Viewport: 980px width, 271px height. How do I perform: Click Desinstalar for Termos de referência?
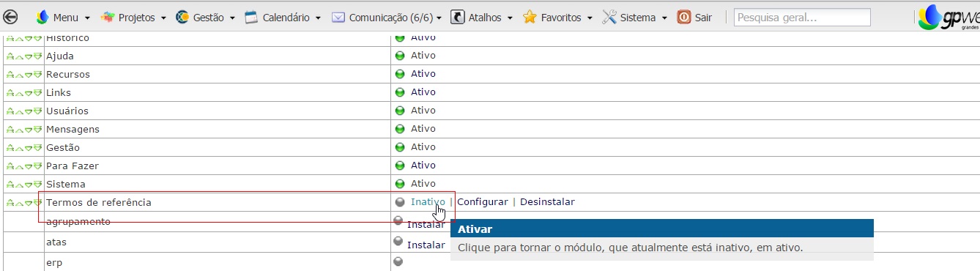click(x=547, y=202)
